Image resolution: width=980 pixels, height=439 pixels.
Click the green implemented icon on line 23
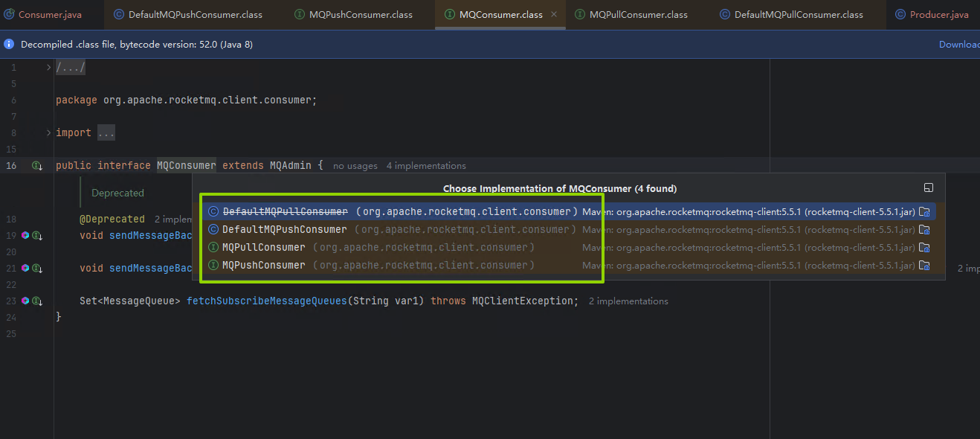[36, 301]
